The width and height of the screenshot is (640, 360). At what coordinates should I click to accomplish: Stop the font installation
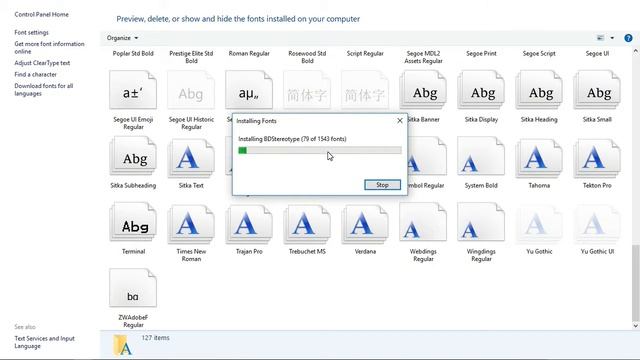(x=382, y=185)
